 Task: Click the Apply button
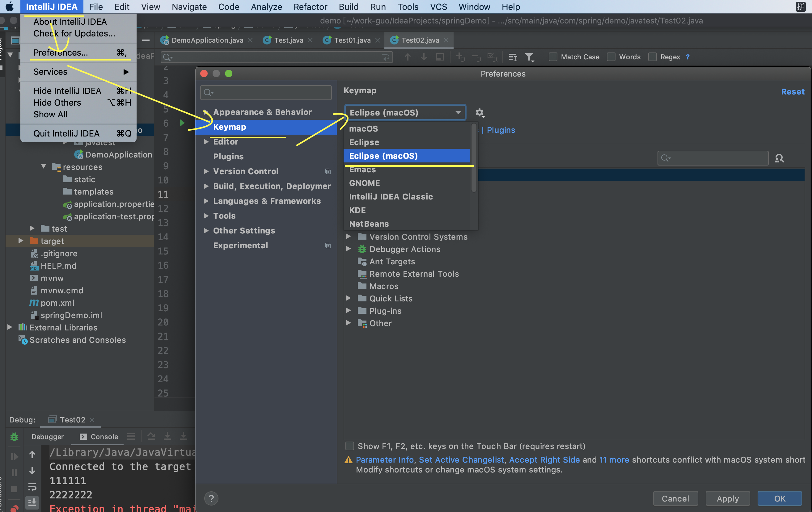pyautogui.click(x=727, y=498)
